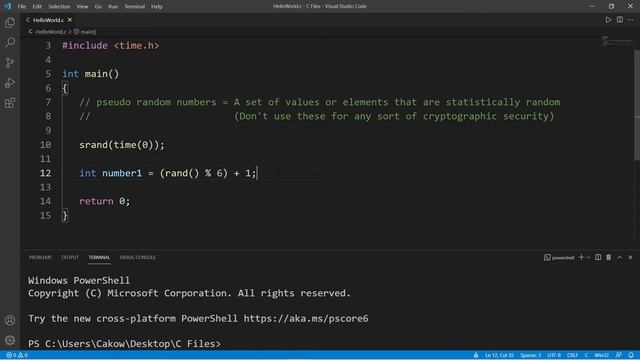Image resolution: width=640 pixels, height=360 pixels.
Task: Open the Help menu
Action: tap(157, 7)
